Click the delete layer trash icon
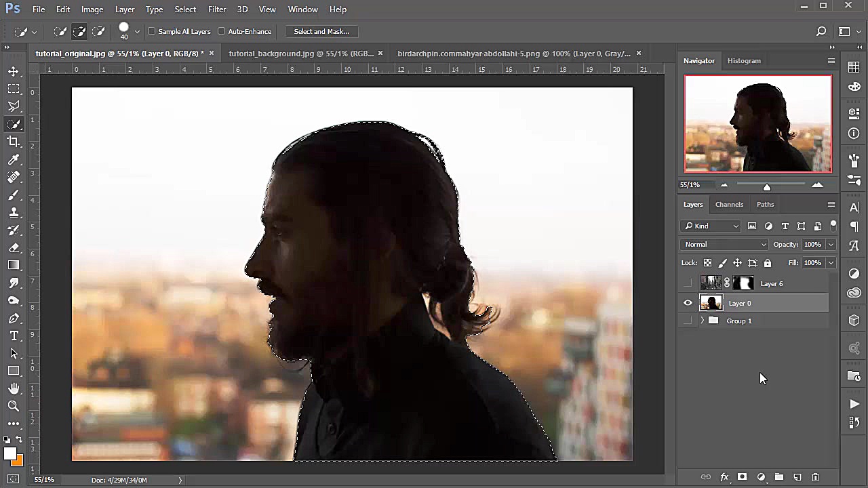Image resolution: width=868 pixels, height=488 pixels. (815, 477)
